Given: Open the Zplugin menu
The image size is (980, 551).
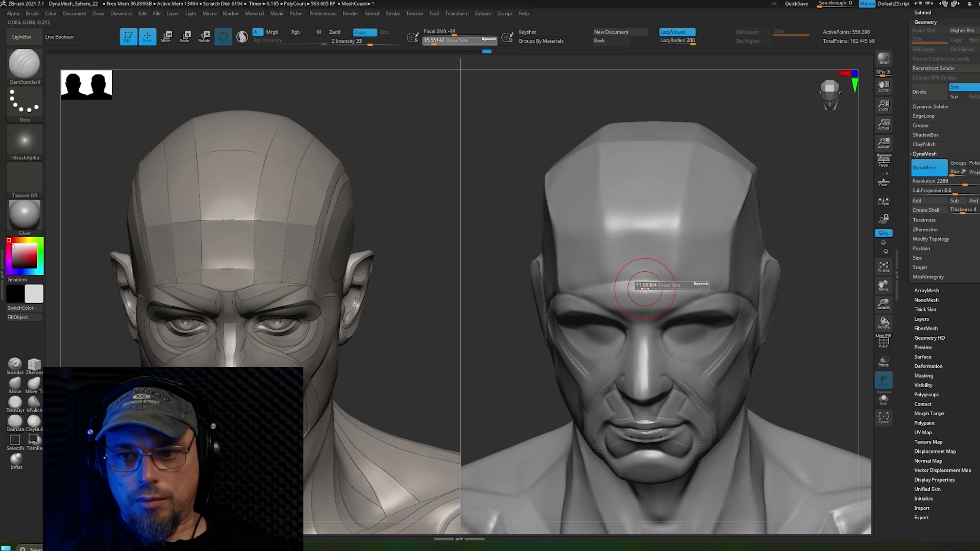Looking at the screenshot, I should click(482, 14).
